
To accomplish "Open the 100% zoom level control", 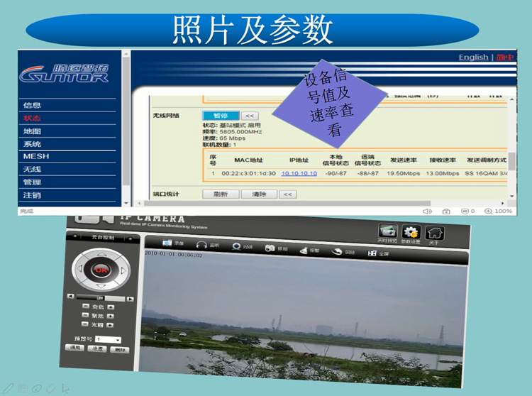I will 498,211.
